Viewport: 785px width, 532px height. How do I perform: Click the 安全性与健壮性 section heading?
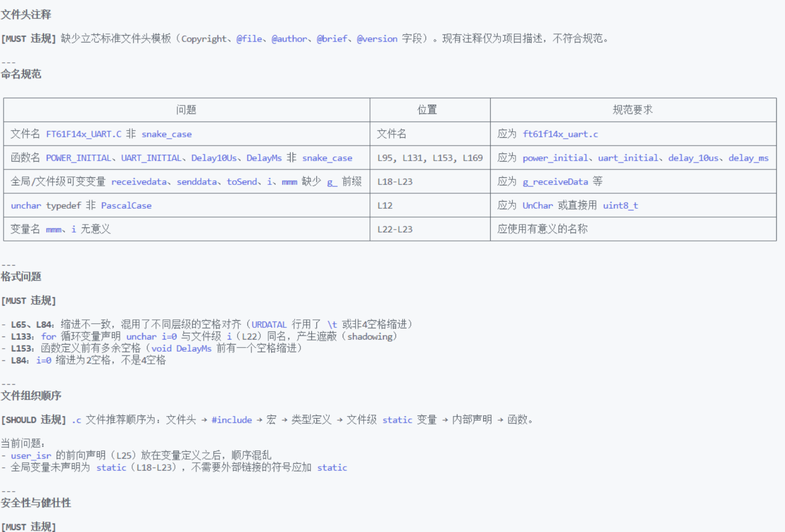point(35,503)
